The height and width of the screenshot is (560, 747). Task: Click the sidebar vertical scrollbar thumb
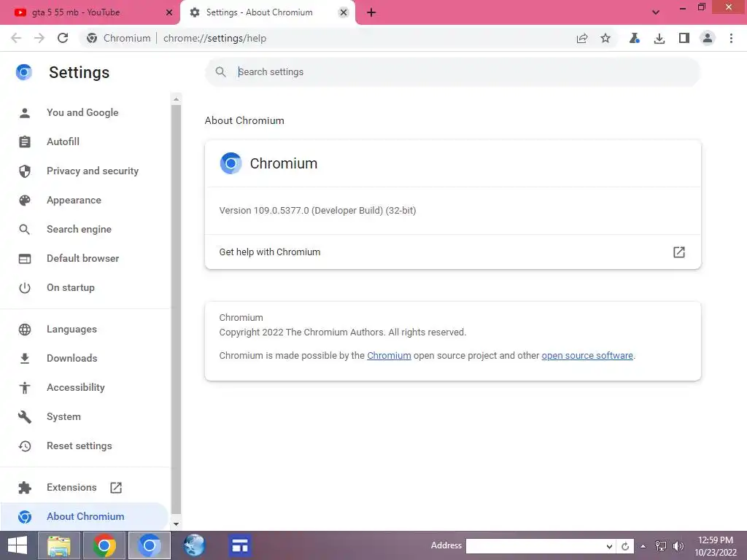pos(176,309)
